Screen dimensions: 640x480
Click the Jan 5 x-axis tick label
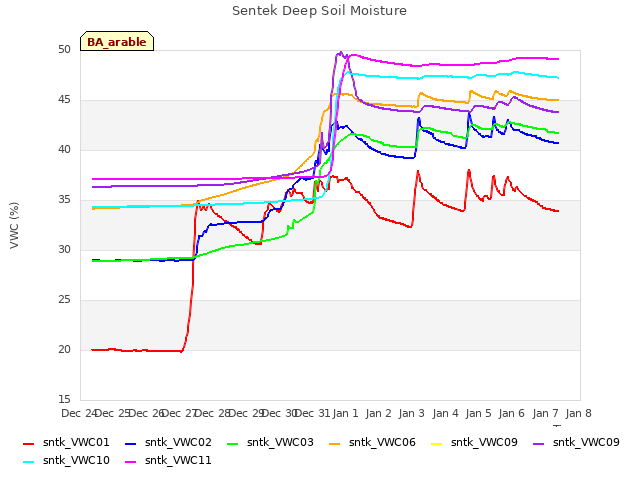pos(478,413)
